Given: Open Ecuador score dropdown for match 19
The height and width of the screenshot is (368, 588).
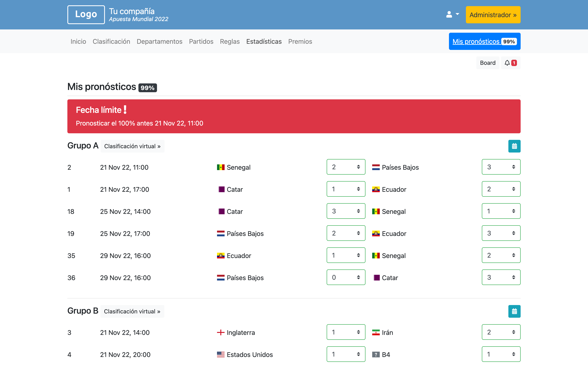Looking at the screenshot, I should pyautogui.click(x=501, y=233).
